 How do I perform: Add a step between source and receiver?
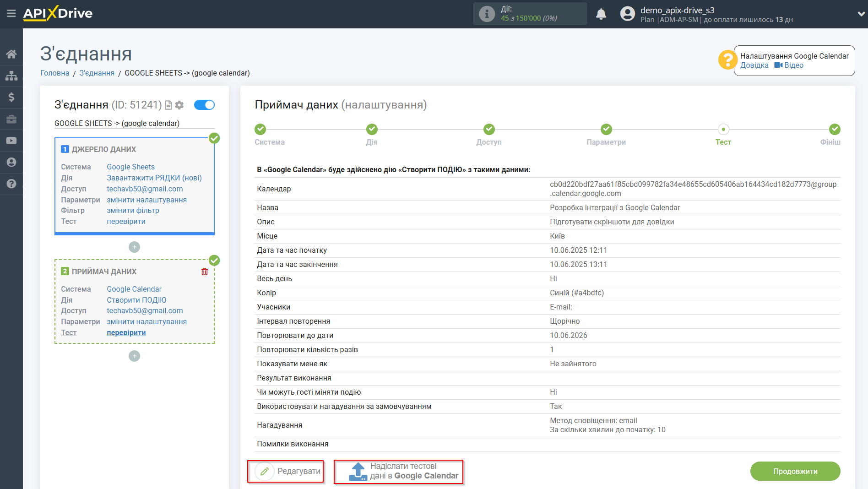[134, 247]
